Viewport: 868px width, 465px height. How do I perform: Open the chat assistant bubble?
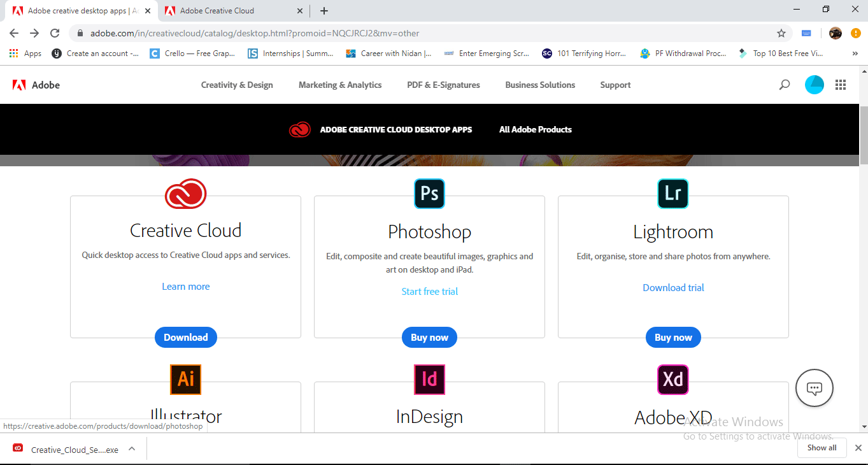(814, 387)
